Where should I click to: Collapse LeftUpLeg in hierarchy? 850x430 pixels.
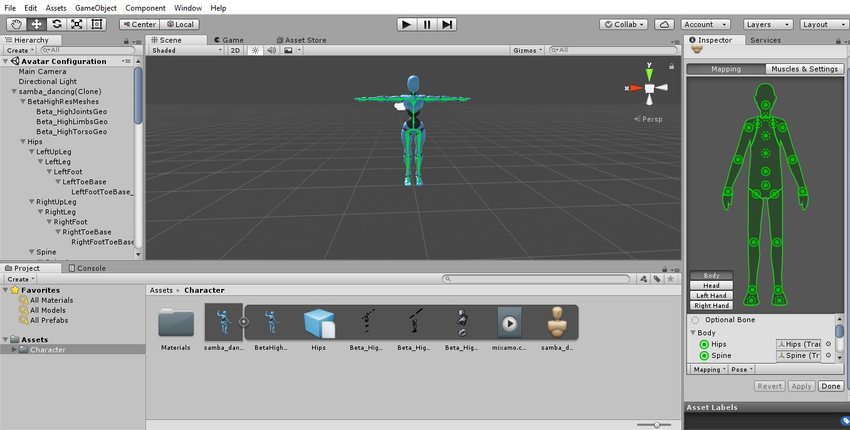pos(31,152)
